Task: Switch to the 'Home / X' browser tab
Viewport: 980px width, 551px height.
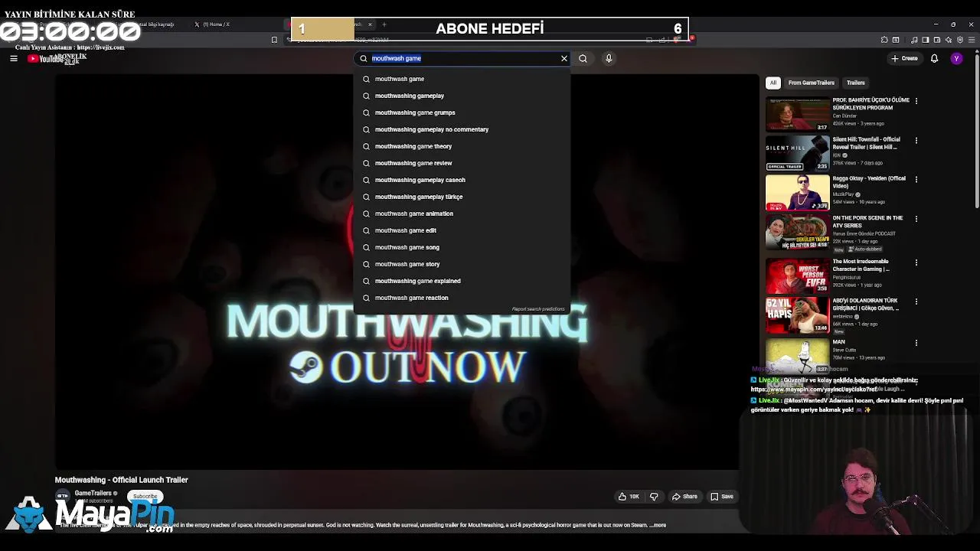Action: 217,24
